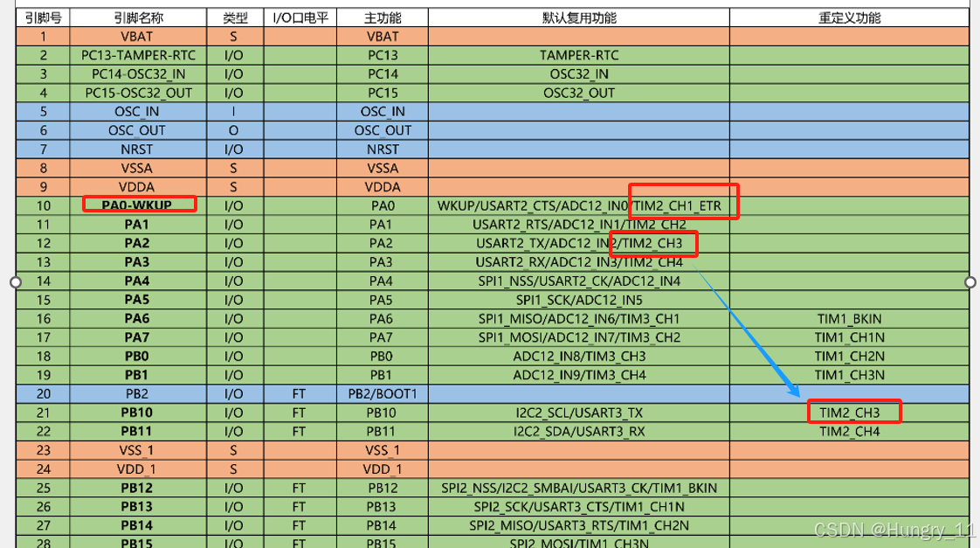Select the FT cell in the PB13 row
980x548 pixels.
coord(300,506)
